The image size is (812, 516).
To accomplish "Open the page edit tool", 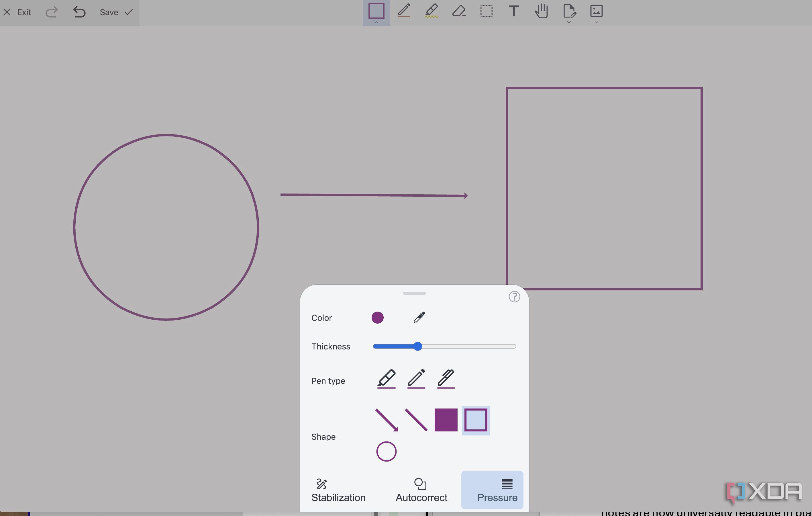I will point(569,11).
